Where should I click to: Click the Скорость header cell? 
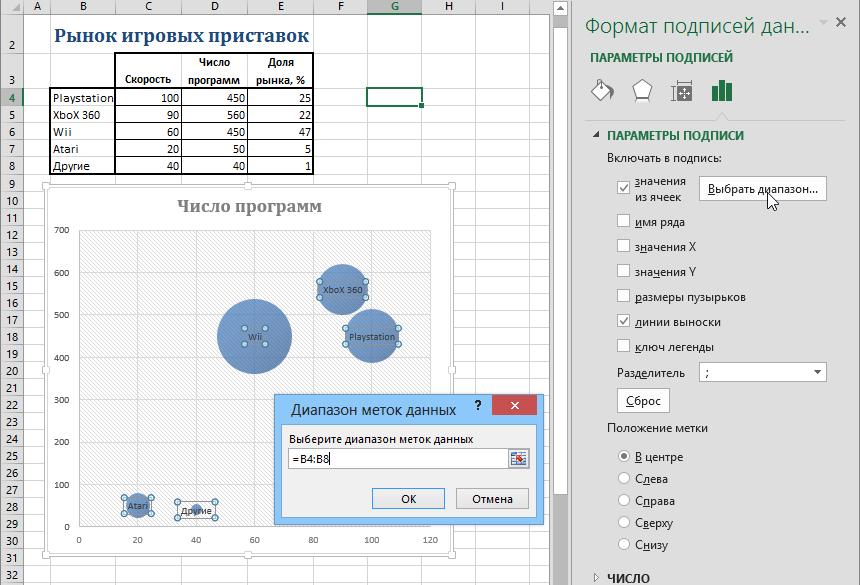pyautogui.click(x=148, y=70)
